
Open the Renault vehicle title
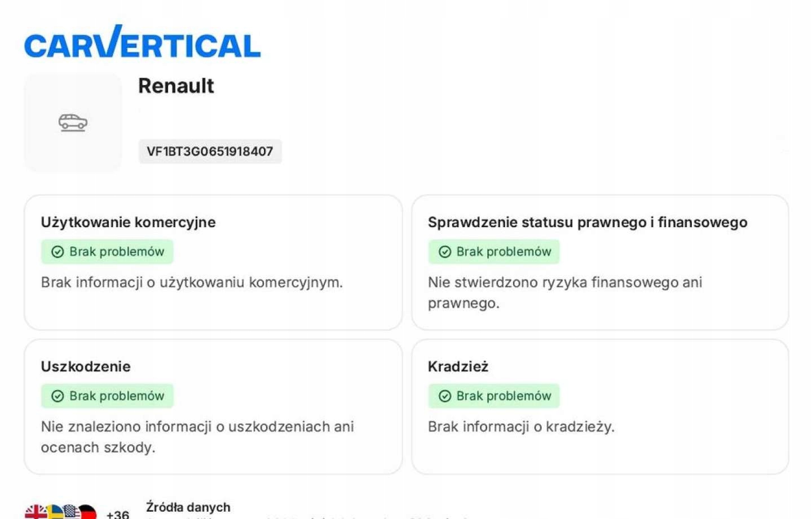coord(176,86)
